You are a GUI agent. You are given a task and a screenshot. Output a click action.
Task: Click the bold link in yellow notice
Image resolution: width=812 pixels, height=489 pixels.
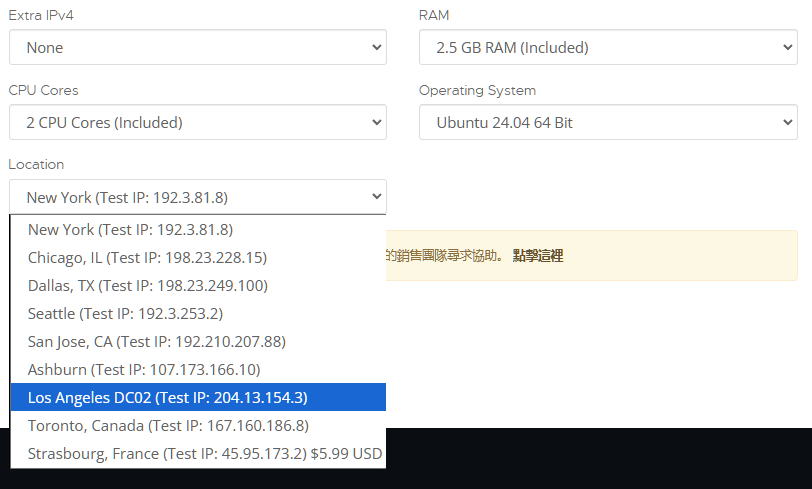tap(538, 256)
